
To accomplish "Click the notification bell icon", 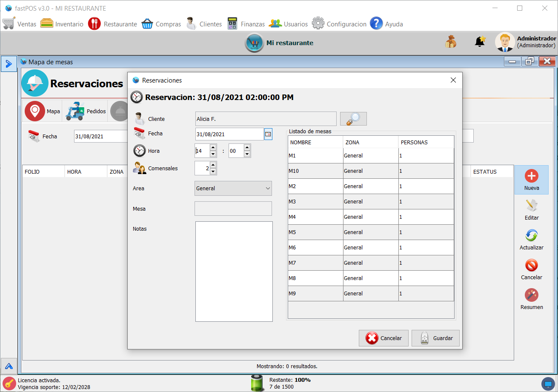I will pyautogui.click(x=480, y=42).
